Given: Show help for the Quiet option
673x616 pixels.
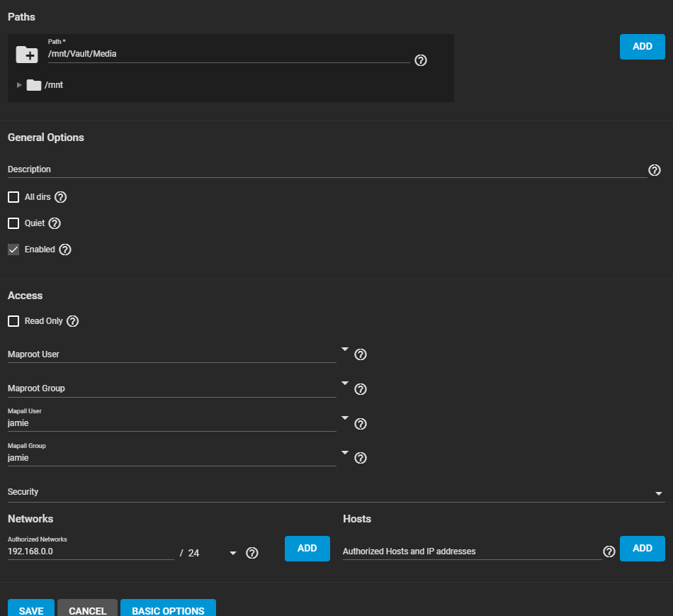Looking at the screenshot, I should tap(55, 223).
